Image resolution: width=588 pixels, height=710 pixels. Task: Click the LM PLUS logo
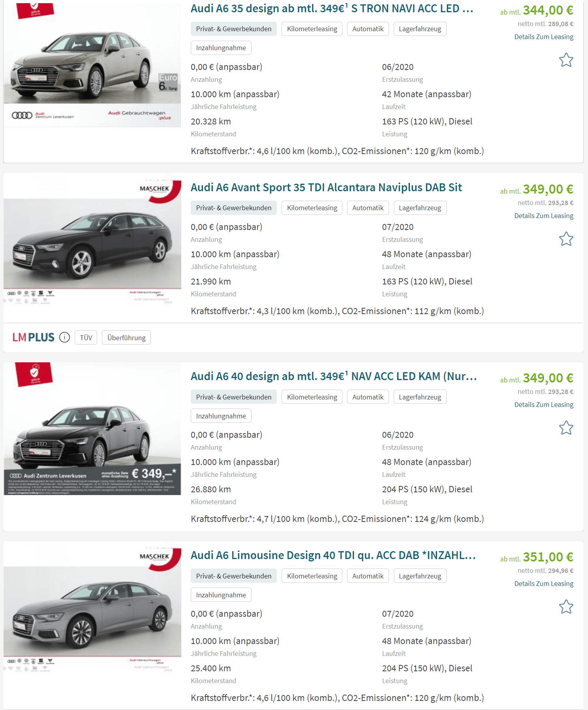point(33,337)
